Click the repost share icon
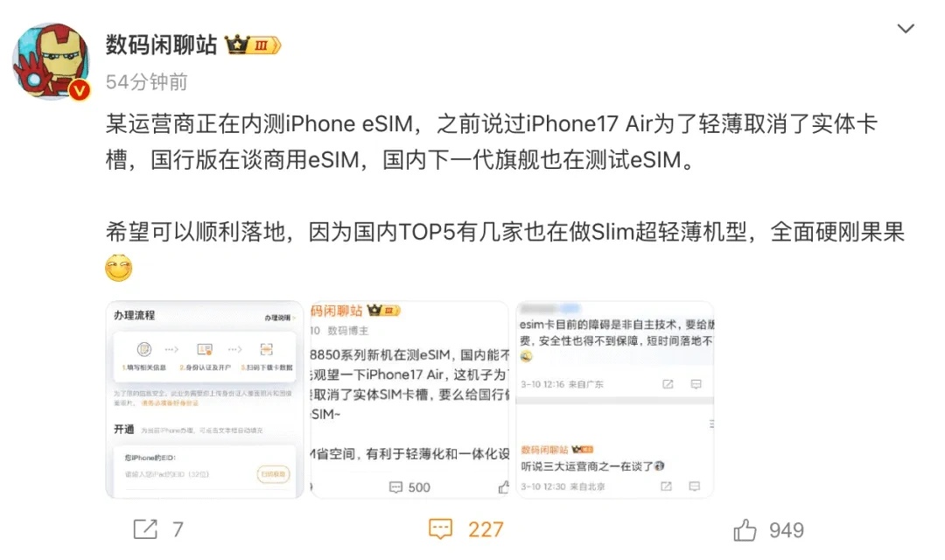The width and height of the screenshot is (945, 560). 145,529
